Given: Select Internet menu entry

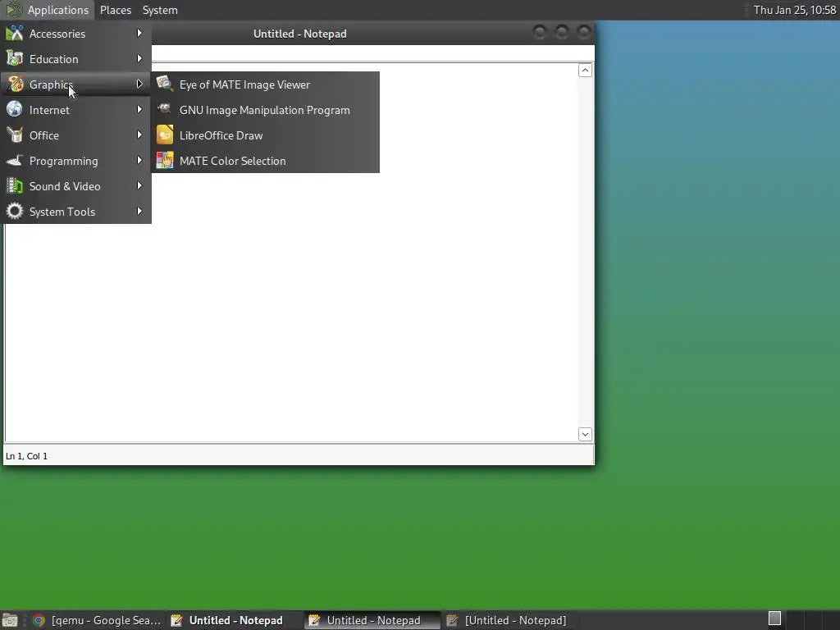Looking at the screenshot, I should [75, 109].
